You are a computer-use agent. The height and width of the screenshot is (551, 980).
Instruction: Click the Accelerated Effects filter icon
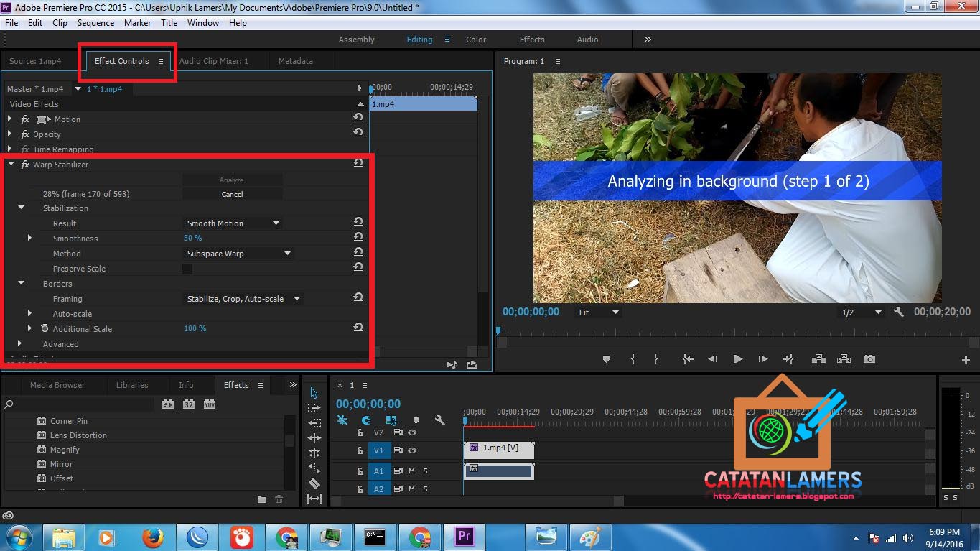click(x=167, y=404)
